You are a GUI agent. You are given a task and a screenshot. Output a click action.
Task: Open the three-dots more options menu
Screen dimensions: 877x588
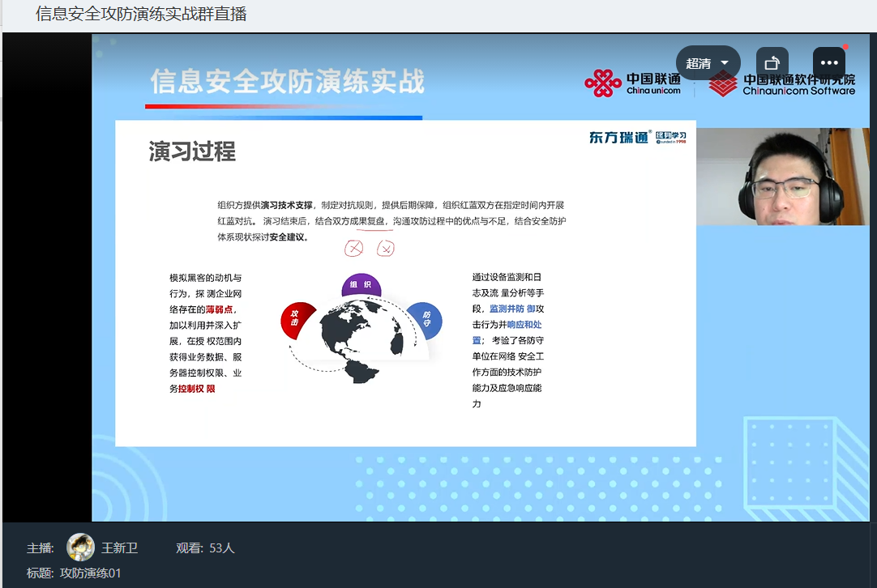coord(829,63)
